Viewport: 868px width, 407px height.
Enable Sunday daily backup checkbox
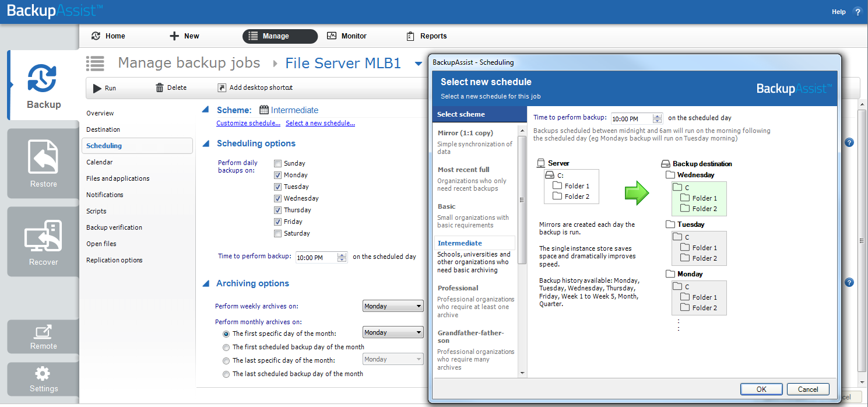tap(277, 163)
